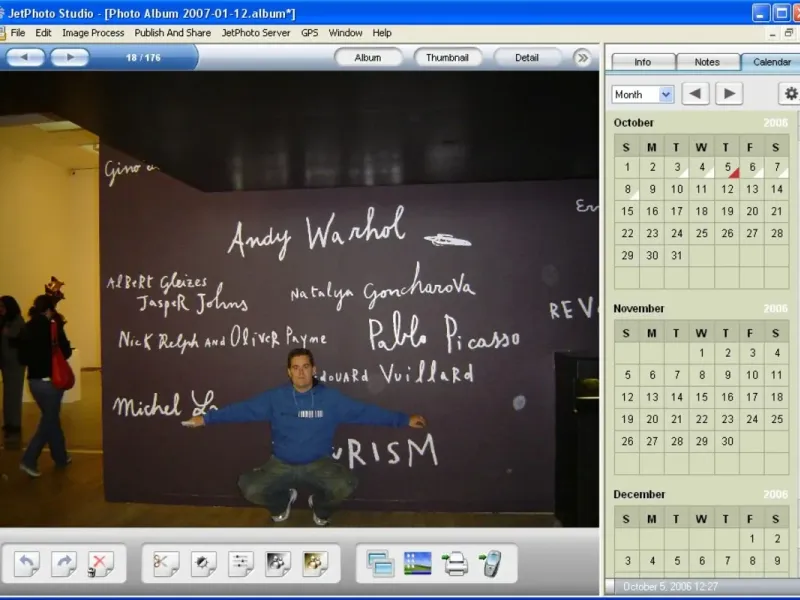Open the Edit menu
The height and width of the screenshot is (600, 800).
(x=43, y=33)
